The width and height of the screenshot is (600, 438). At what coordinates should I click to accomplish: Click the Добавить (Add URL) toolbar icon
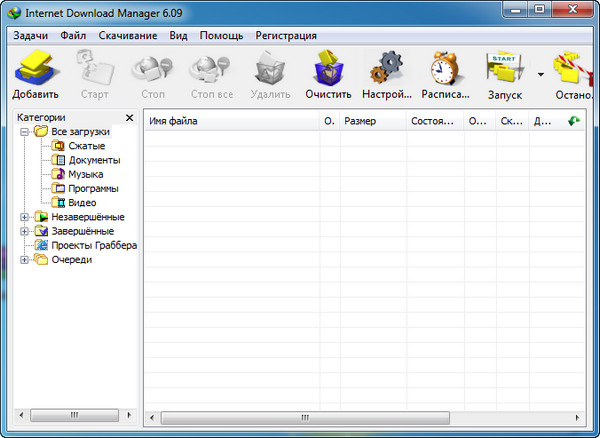[36, 74]
